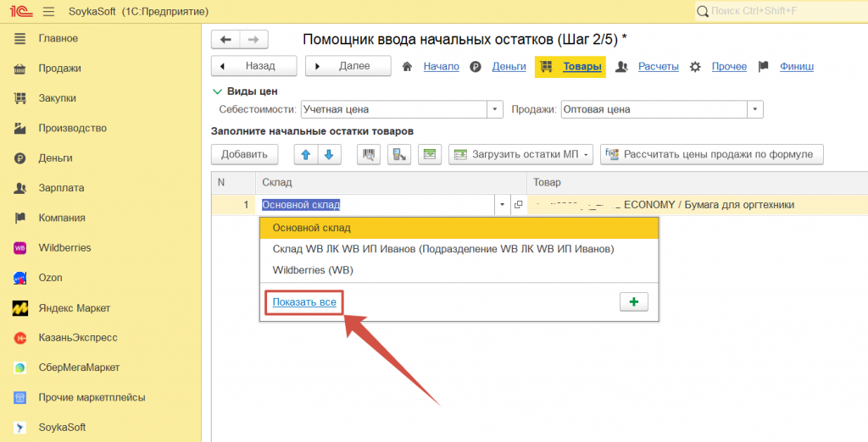Image resolution: width=868 pixels, height=442 pixels.
Task: Open the Wildberries section in sidebar
Action: 64,248
